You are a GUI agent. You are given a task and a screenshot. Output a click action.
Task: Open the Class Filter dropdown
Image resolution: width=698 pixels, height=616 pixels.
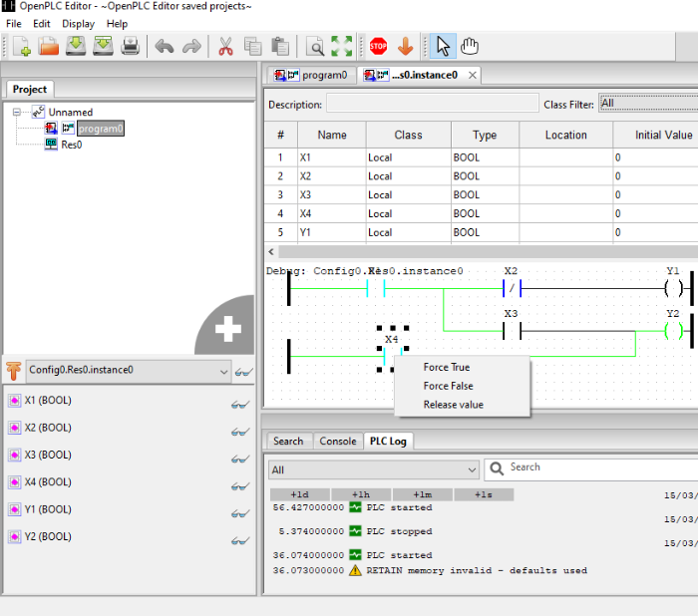coord(647,104)
